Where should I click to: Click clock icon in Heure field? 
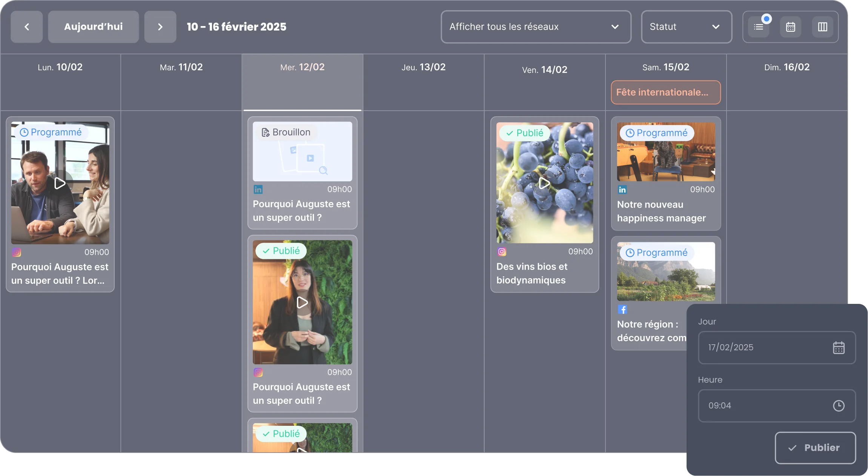coord(839,406)
